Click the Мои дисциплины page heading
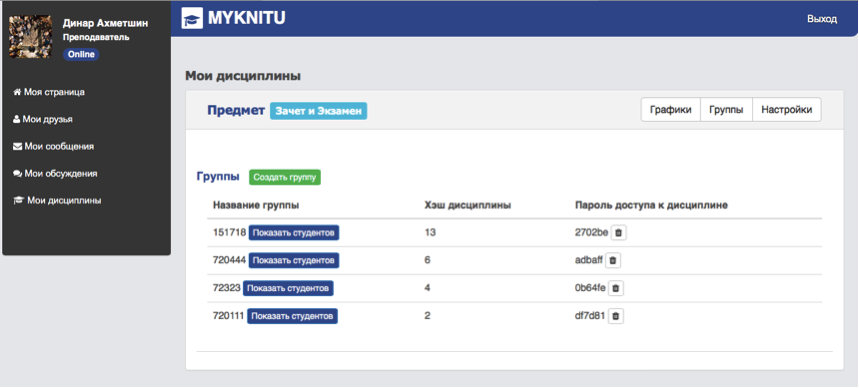The height and width of the screenshot is (388, 859). click(x=243, y=76)
